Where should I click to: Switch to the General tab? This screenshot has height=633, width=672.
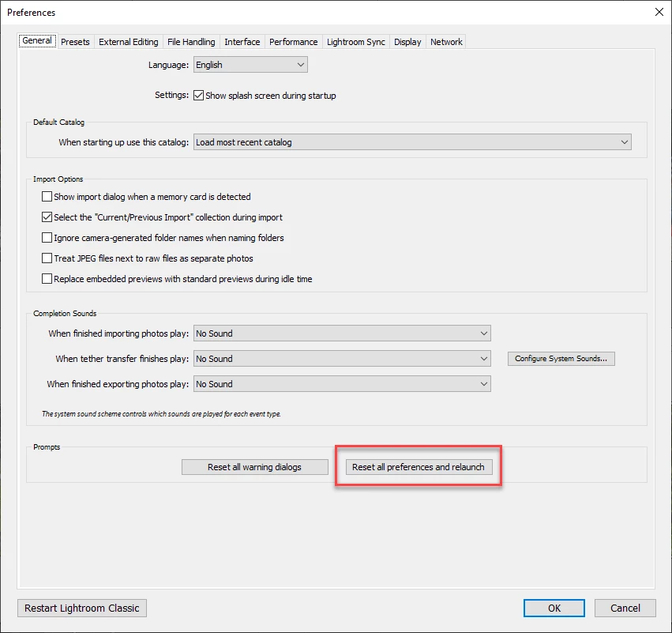pyautogui.click(x=37, y=41)
